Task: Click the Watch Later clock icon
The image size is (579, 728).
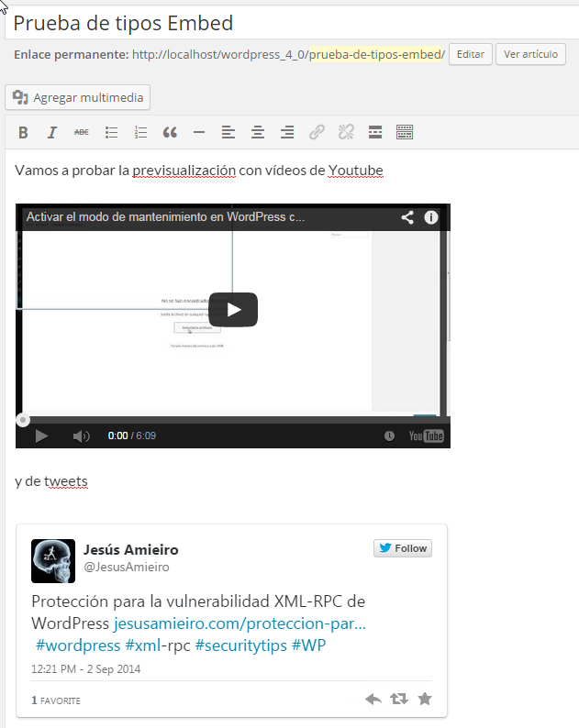Action: (x=389, y=436)
